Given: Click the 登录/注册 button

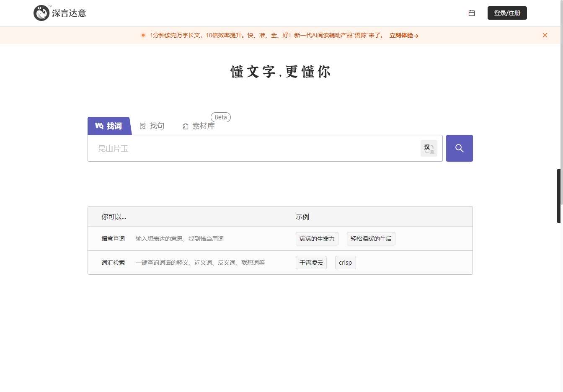Looking at the screenshot, I should (507, 13).
